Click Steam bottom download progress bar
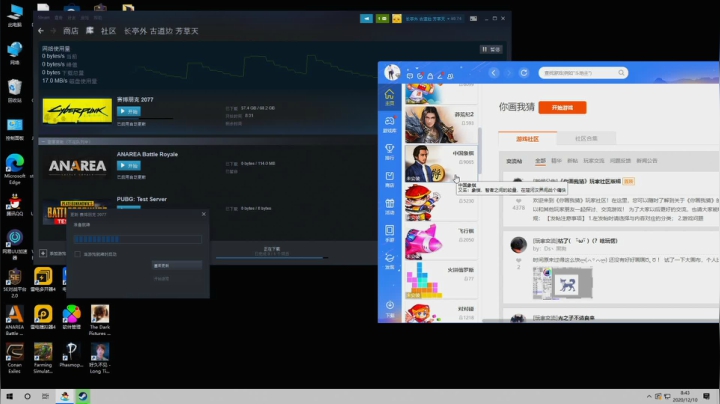This screenshot has width=720, height=404. point(272,258)
